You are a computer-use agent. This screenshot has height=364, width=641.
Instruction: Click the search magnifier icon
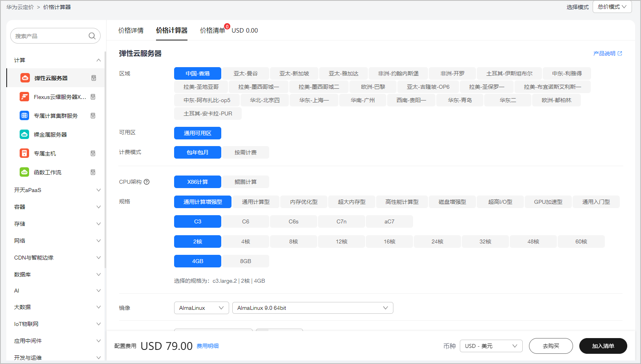92,36
